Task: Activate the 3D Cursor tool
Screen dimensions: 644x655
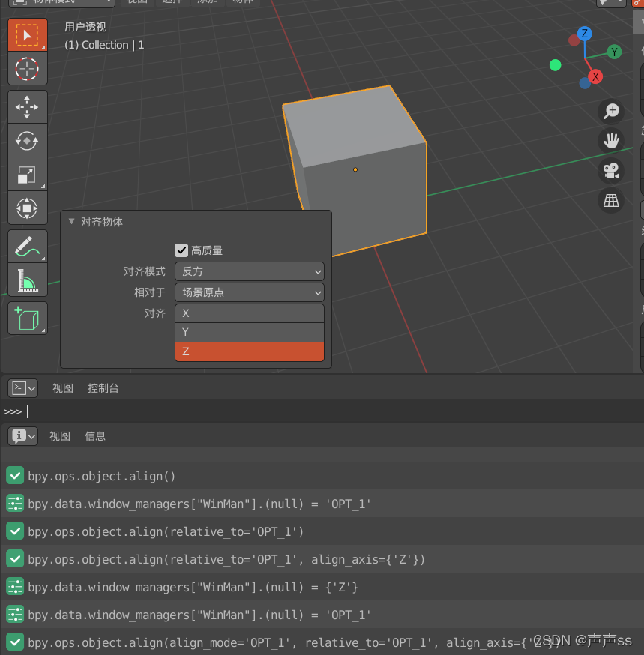Action: [28, 69]
